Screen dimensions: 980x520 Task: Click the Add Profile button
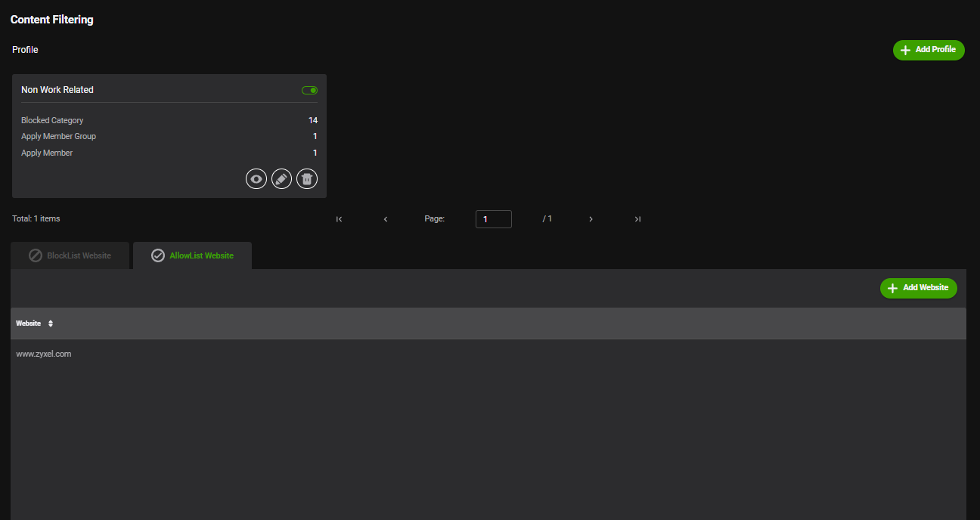click(929, 50)
